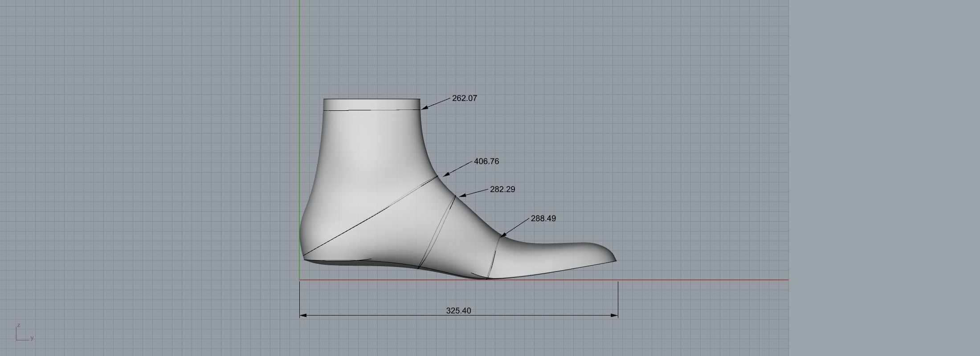Select the 288.49 leader text
The height and width of the screenshot is (356, 980).
tap(543, 218)
